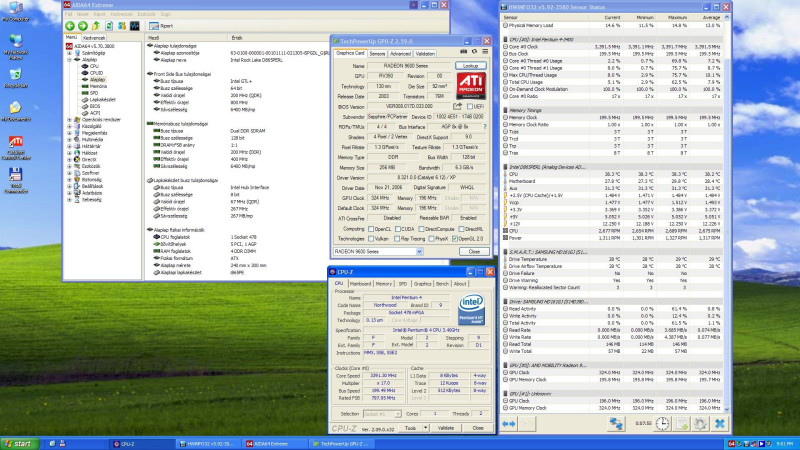Click the blue expand arrows button in HWiNFO
This screenshot has height=450, width=800.
tap(509, 423)
